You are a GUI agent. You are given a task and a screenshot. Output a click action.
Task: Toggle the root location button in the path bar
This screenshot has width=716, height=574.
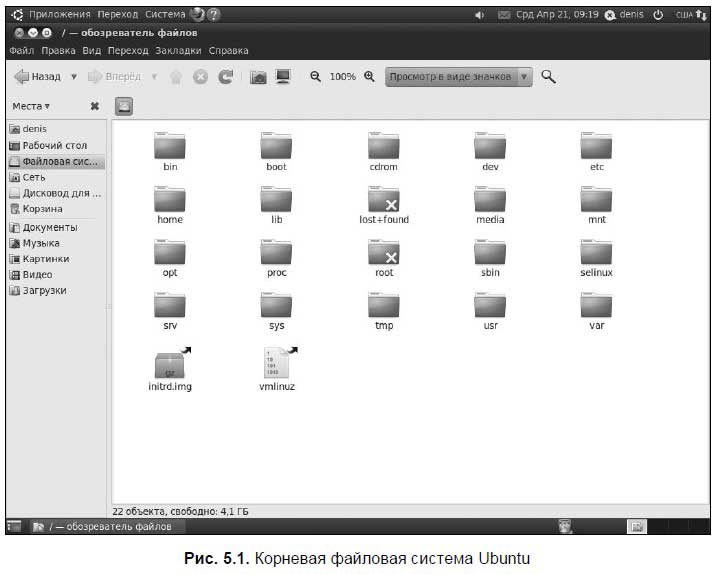point(124,106)
